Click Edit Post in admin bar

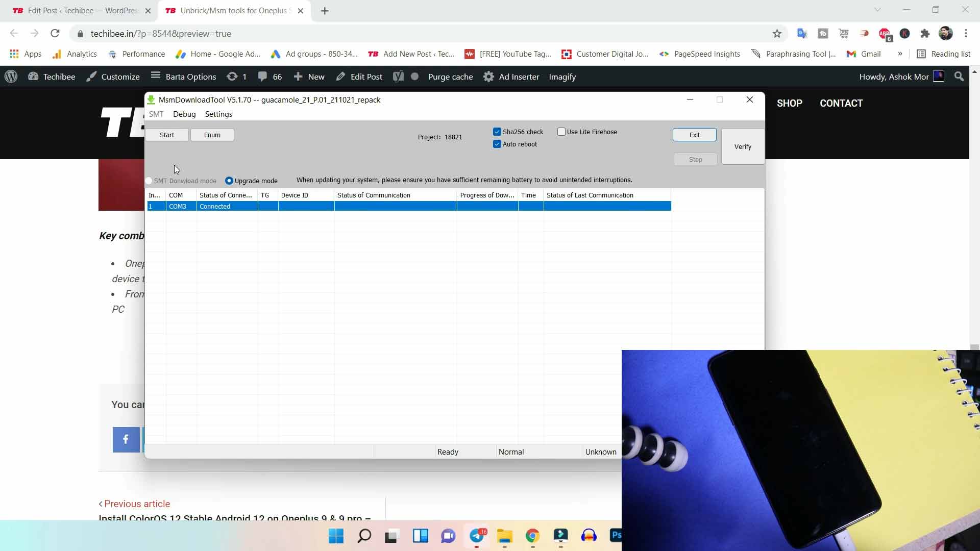coord(359,77)
